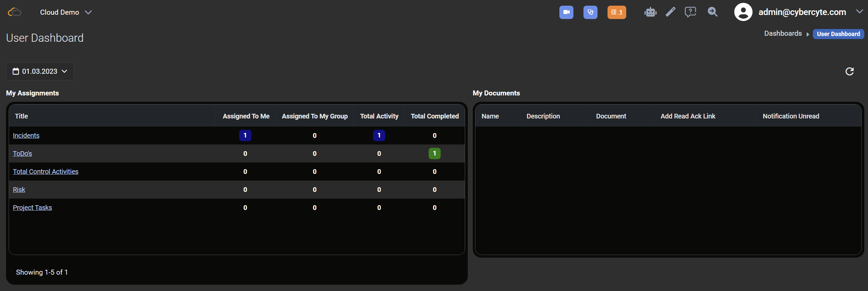Open the ToDo's link
Image resolution: width=868 pixels, height=291 pixels.
pyautogui.click(x=22, y=154)
